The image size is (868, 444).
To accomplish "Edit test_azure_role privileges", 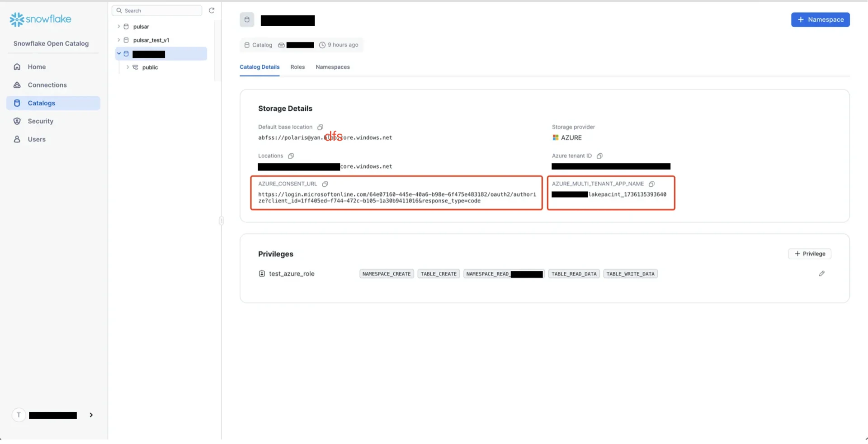I will pyautogui.click(x=821, y=274).
